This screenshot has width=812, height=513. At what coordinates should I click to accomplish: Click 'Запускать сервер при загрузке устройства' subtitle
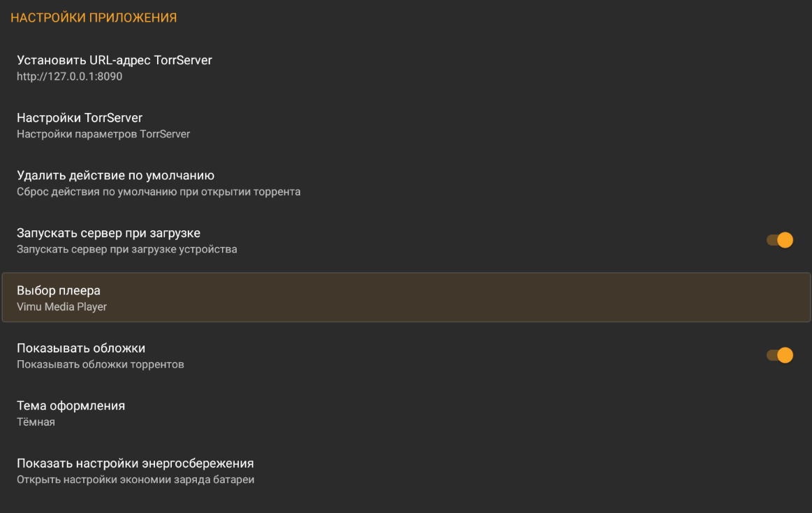point(126,249)
